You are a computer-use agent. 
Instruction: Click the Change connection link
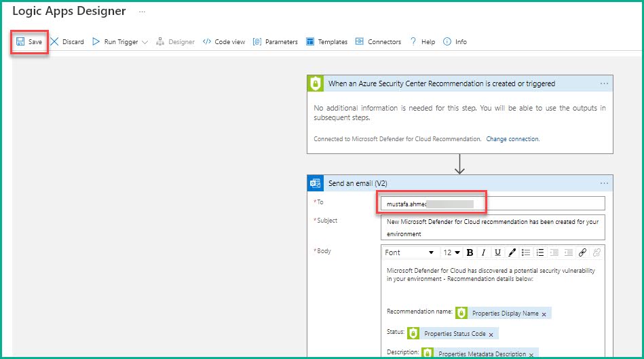512,139
